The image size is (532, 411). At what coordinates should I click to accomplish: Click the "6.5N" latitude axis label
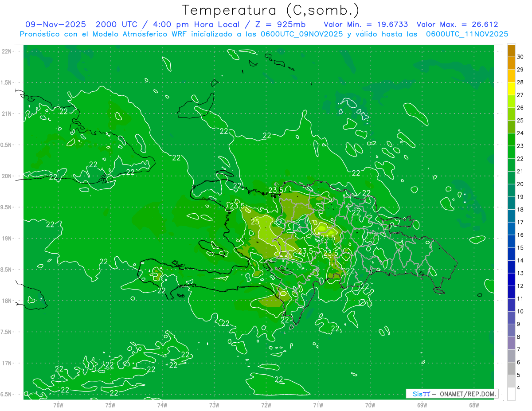7,395
